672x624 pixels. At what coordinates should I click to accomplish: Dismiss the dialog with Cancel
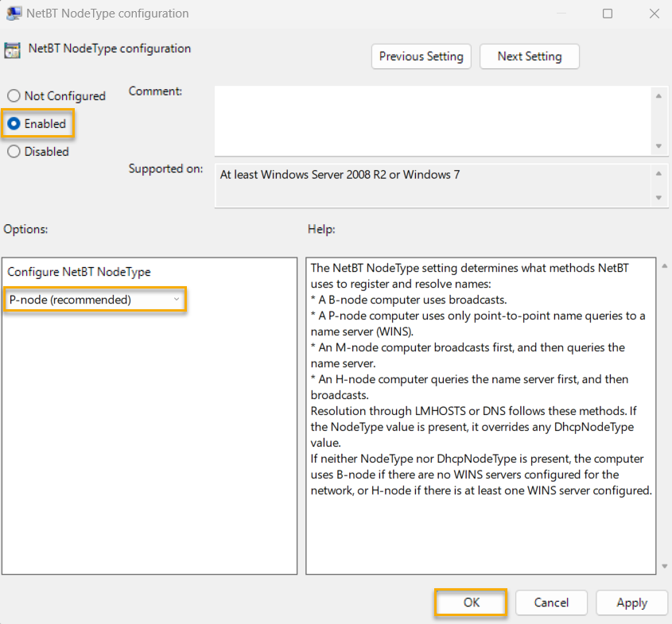(551, 603)
